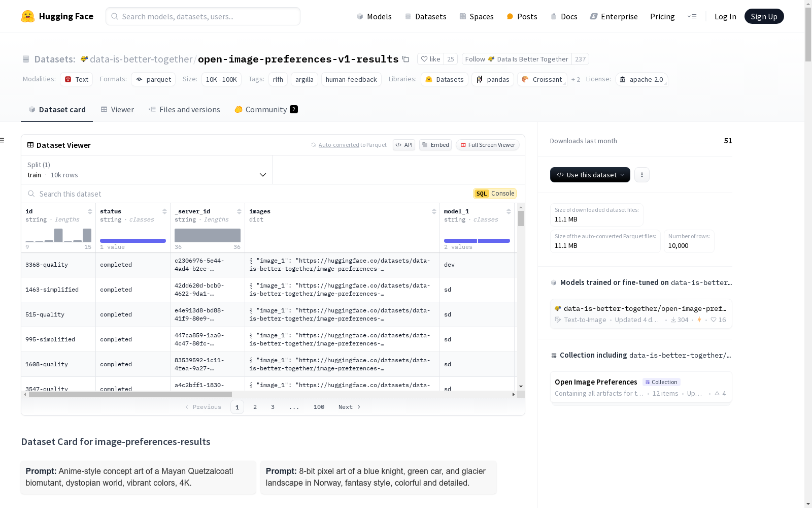Launch the Full Screen Viewer

(488, 145)
